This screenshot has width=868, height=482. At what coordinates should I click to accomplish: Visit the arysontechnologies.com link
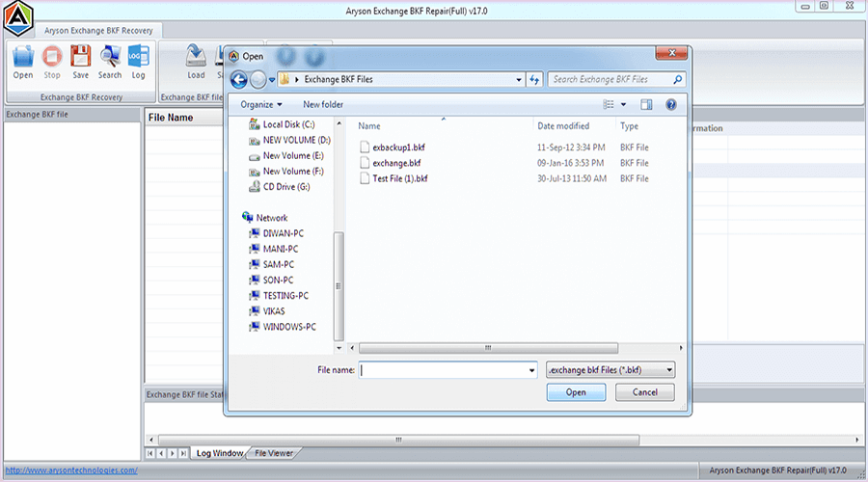pos(71,470)
